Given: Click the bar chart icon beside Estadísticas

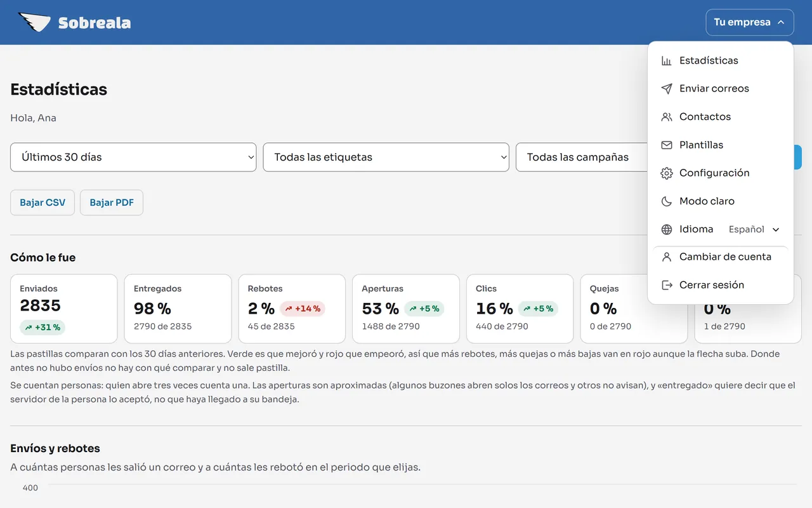Looking at the screenshot, I should coord(666,61).
